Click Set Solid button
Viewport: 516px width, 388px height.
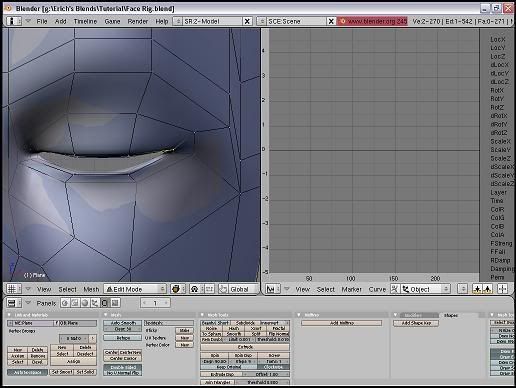point(85,372)
